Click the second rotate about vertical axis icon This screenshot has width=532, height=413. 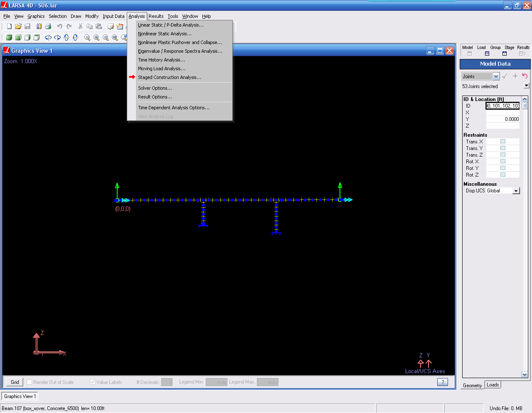[x=57, y=37]
